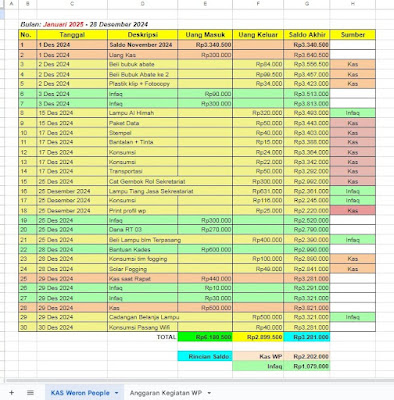Select the Beli Lampu blm Terpasang cell

pos(143,240)
